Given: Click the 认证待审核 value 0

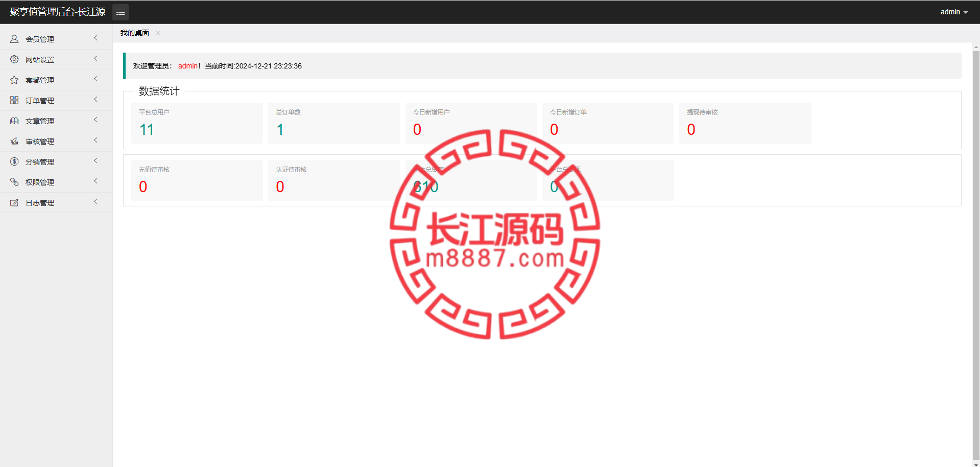Looking at the screenshot, I should pos(280,187).
